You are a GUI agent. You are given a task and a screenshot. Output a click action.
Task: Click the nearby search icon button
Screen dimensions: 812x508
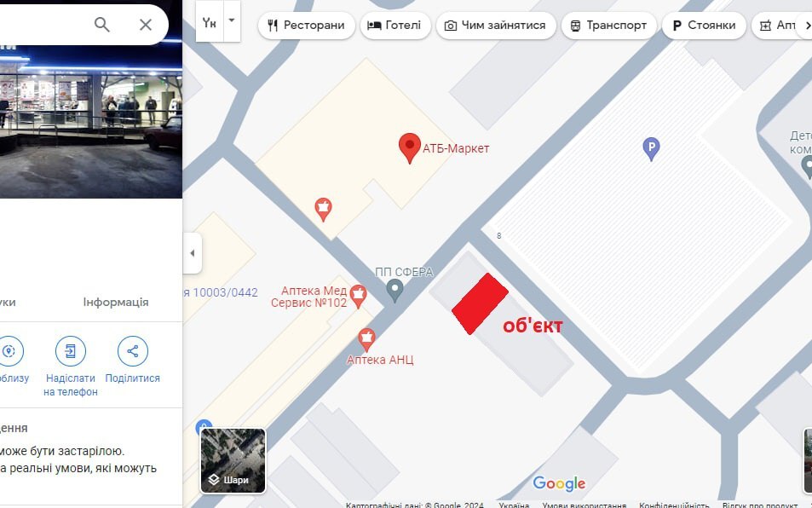9,351
